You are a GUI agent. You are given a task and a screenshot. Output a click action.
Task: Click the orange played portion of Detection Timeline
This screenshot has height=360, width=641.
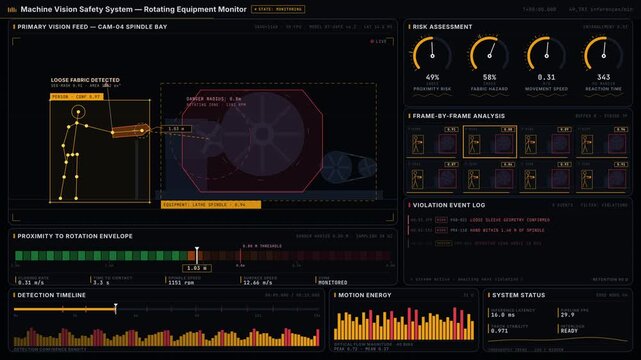click(x=65, y=309)
